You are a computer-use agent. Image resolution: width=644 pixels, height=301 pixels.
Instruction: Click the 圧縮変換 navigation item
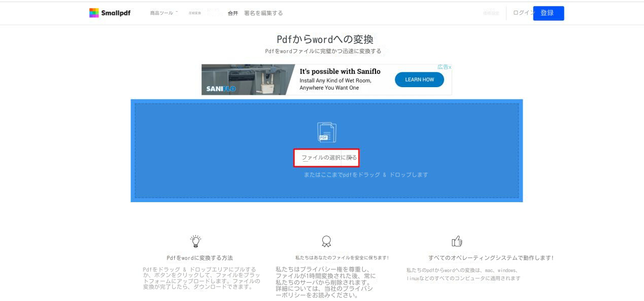tap(194, 13)
